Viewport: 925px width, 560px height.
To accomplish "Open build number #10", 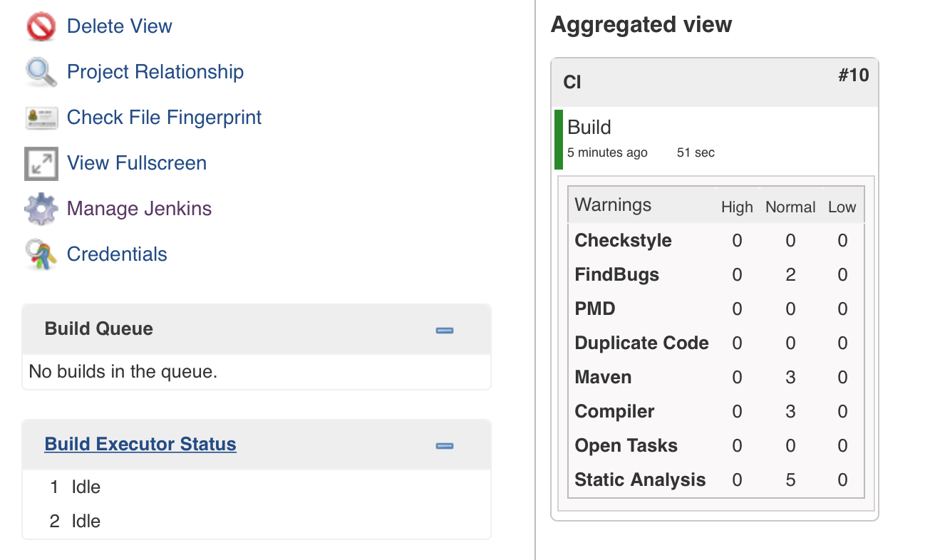I will [x=853, y=76].
